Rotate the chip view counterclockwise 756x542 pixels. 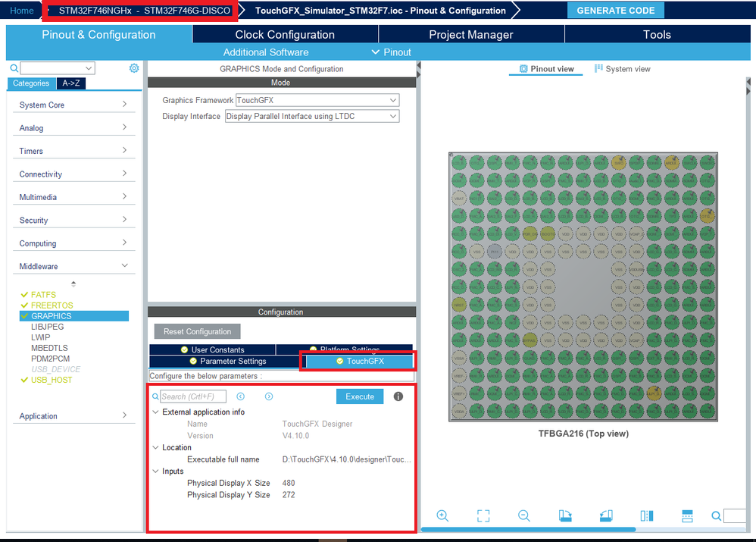pyautogui.click(x=606, y=516)
